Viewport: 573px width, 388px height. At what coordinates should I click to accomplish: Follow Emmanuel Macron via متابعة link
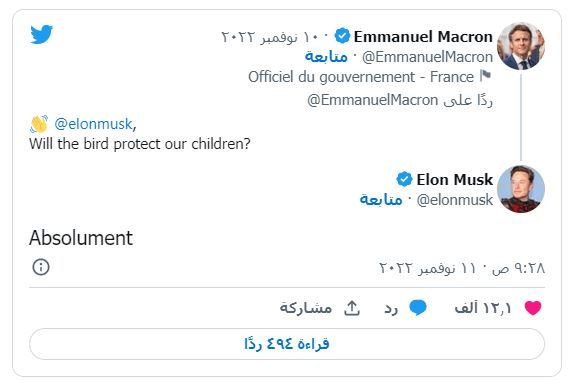[326, 57]
